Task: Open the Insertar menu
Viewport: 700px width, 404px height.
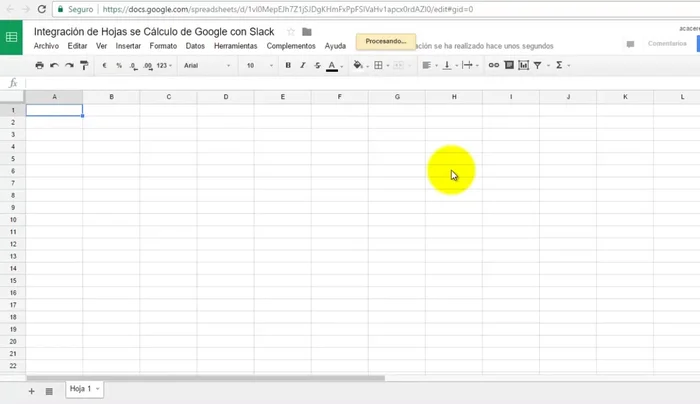Action: 128,46
